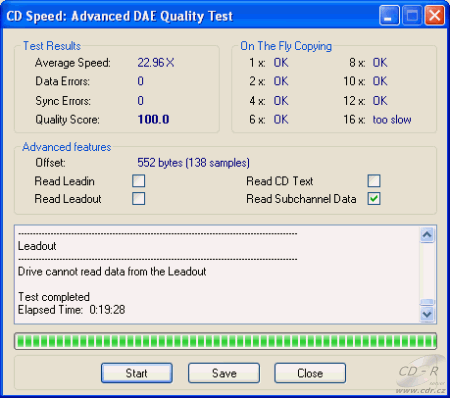450x398 pixels.
Task: Click the Quality Score value 100.0
Action: point(153,119)
